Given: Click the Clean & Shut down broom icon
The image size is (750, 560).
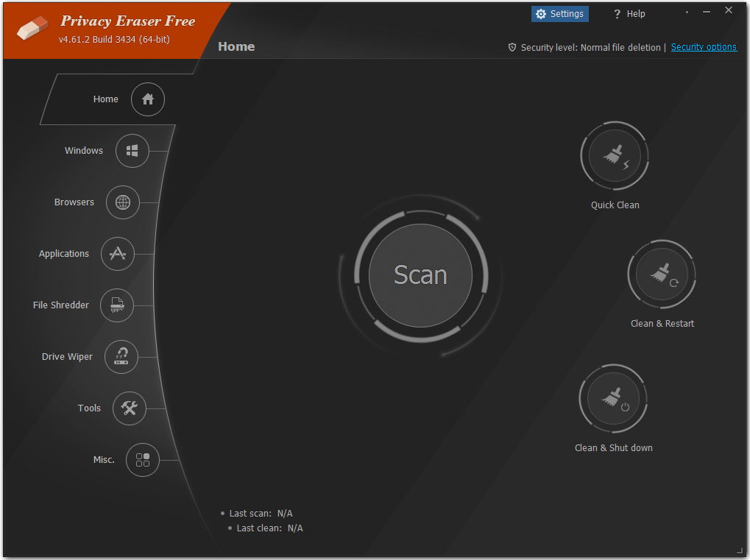Looking at the screenshot, I should [x=613, y=399].
